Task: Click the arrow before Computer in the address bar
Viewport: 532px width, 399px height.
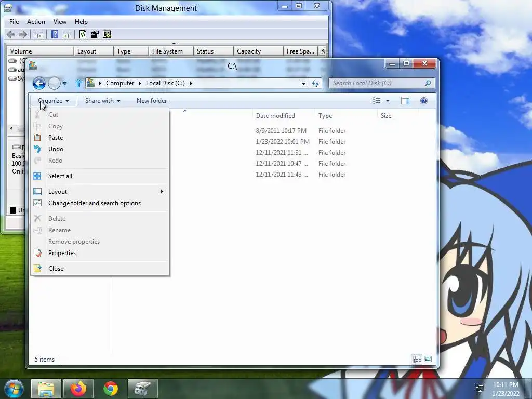Action: click(x=100, y=83)
